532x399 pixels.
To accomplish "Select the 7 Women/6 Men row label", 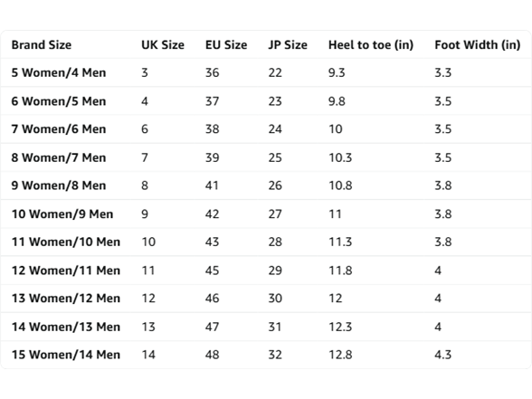I will (x=59, y=128).
